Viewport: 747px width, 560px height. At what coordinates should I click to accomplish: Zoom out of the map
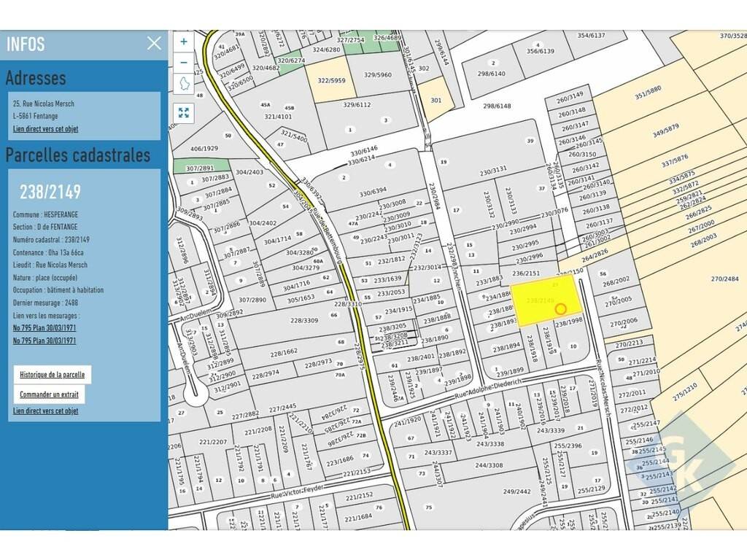[184, 63]
